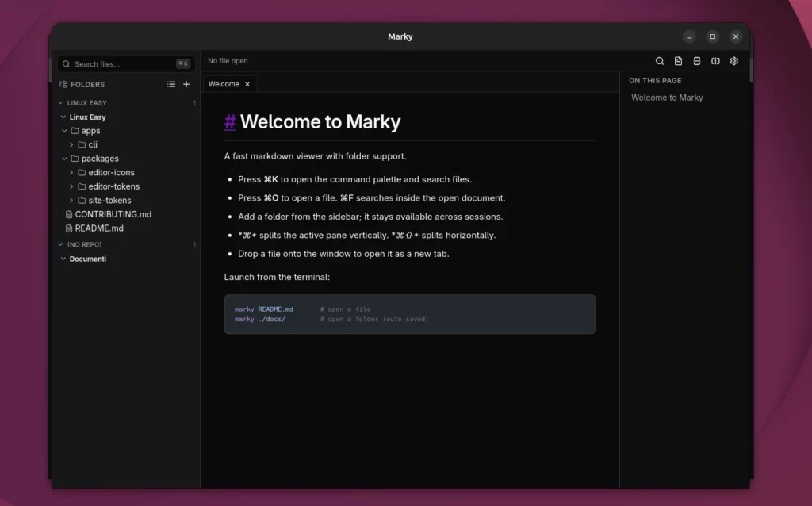The width and height of the screenshot is (812, 506).
Task: Click the 'Launch from the terminal:' text
Action: [x=277, y=277]
